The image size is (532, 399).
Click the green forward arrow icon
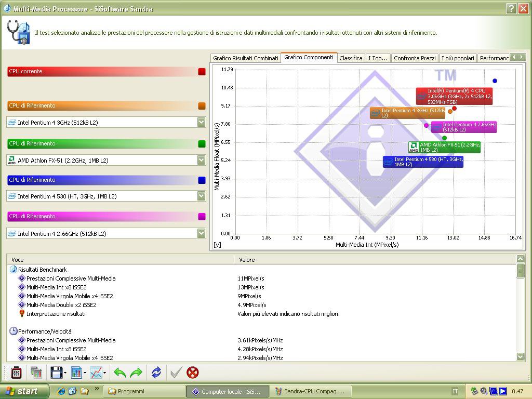[136, 373]
